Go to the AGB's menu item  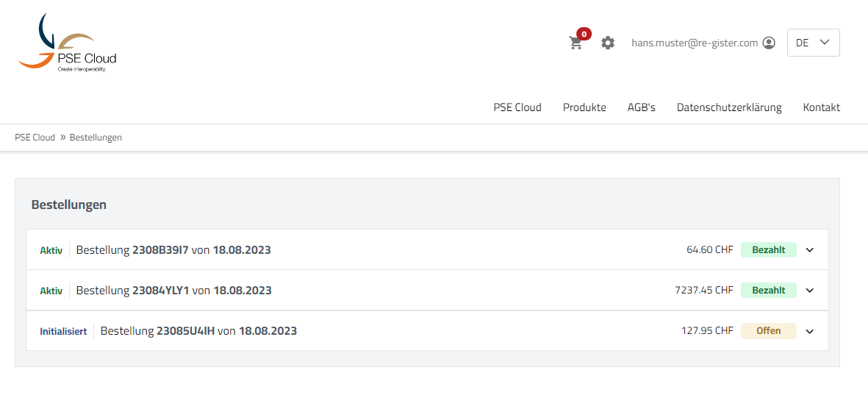(641, 107)
